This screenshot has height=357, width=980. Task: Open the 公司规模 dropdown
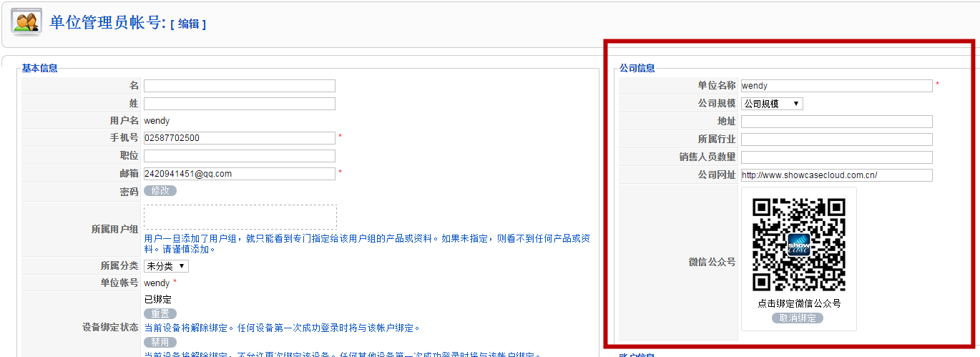pyautogui.click(x=772, y=104)
